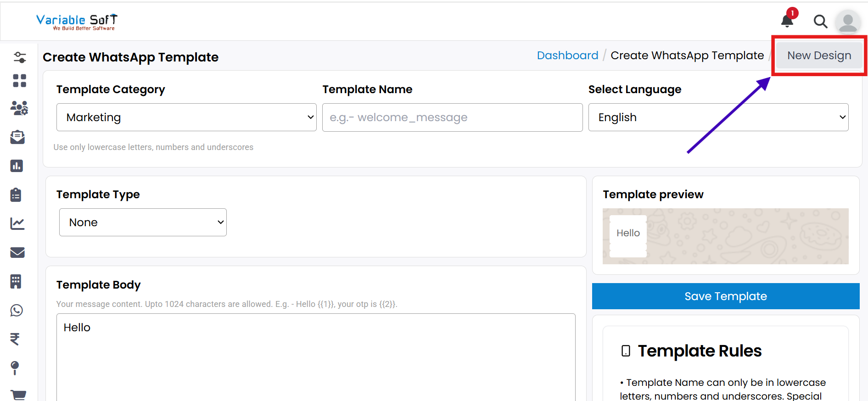Click the WhatsApp sidebar icon

(x=17, y=311)
